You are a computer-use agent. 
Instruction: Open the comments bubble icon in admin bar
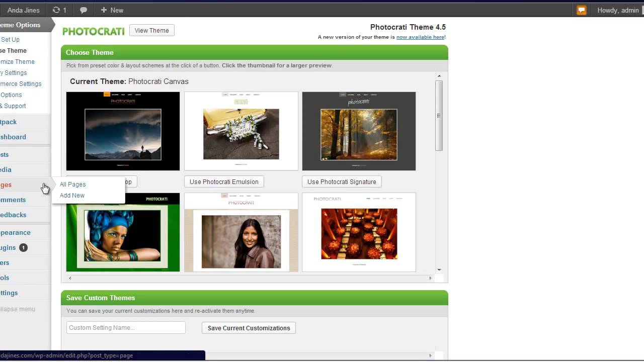click(84, 10)
